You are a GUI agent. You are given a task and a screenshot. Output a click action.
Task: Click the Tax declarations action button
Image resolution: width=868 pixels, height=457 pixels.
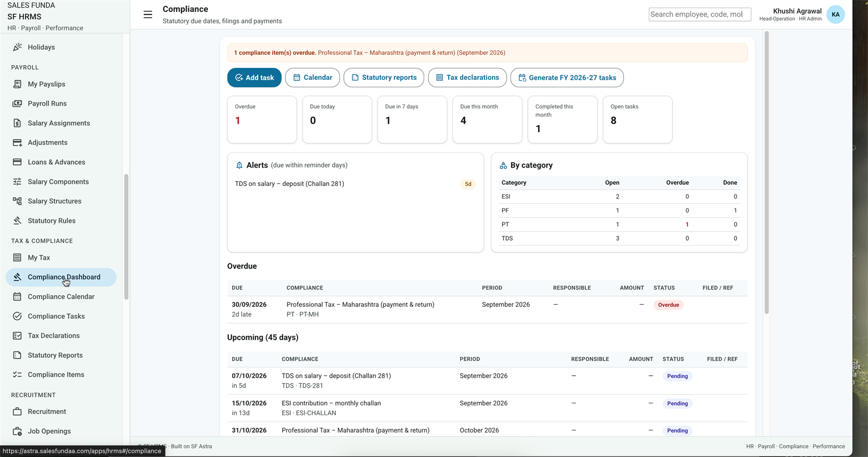pos(467,78)
